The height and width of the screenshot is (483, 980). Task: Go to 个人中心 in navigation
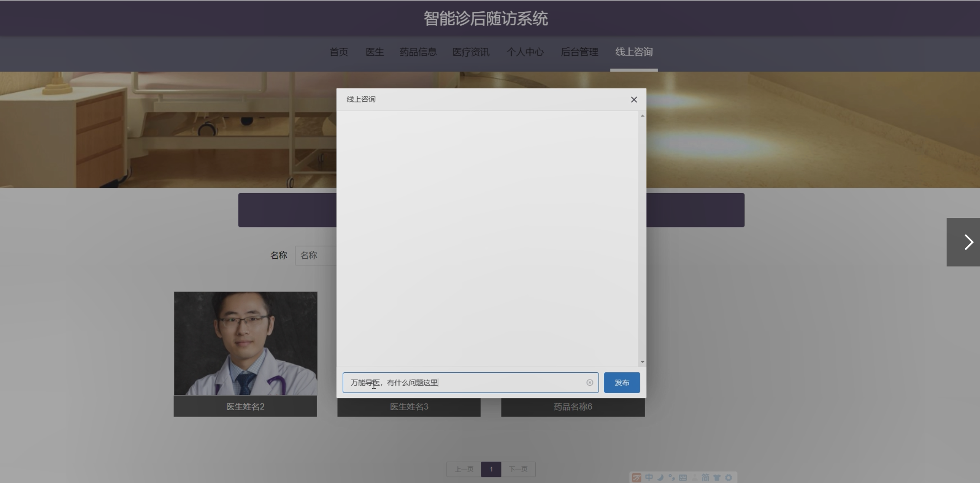pos(525,52)
